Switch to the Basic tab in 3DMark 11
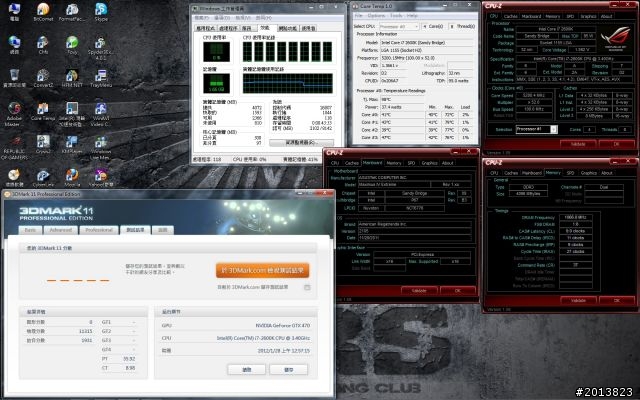 (x=30, y=230)
